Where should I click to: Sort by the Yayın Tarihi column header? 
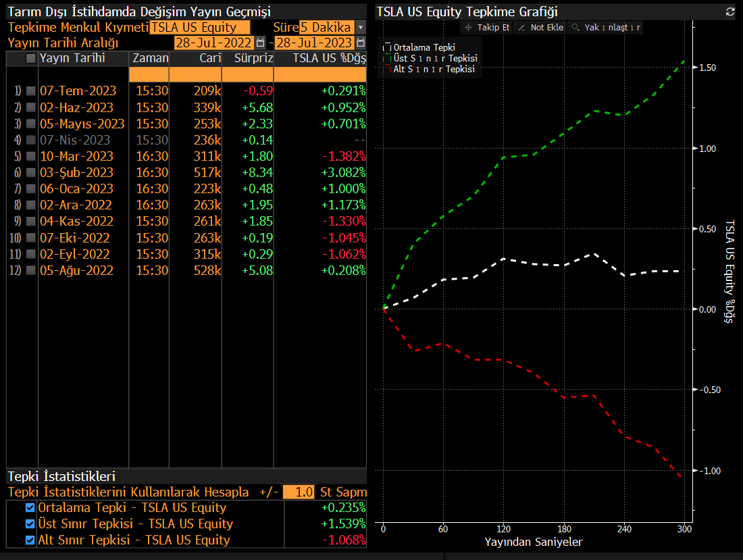(72, 58)
